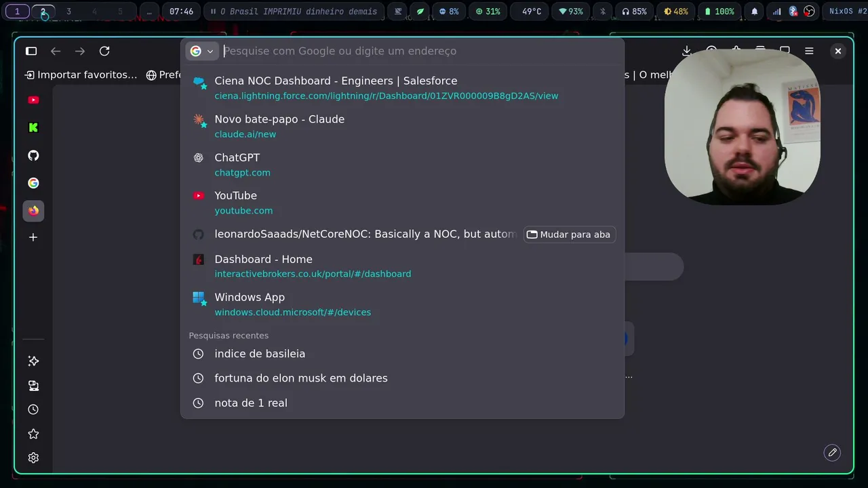
Task: Open the Google search engine dropdown
Action: click(x=201, y=51)
